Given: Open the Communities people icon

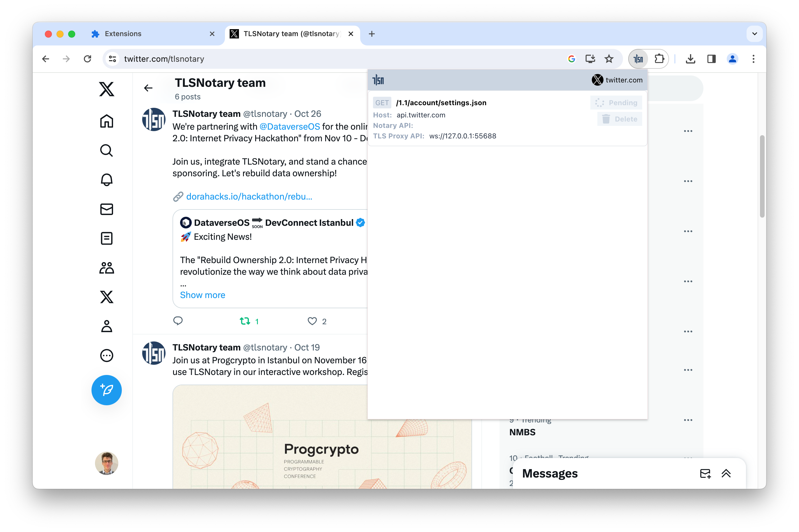Looking at the screenshot, I should point(107,268).
